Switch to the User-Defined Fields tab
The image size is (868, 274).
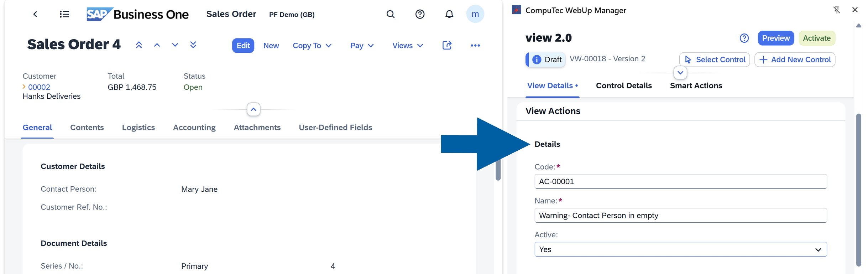335,127
